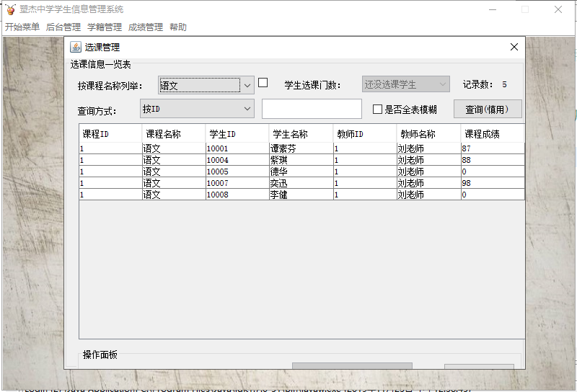Viewport: 577px width, 392px height.
Task: Click the 教师名称 column header
Action: [428, 134]
